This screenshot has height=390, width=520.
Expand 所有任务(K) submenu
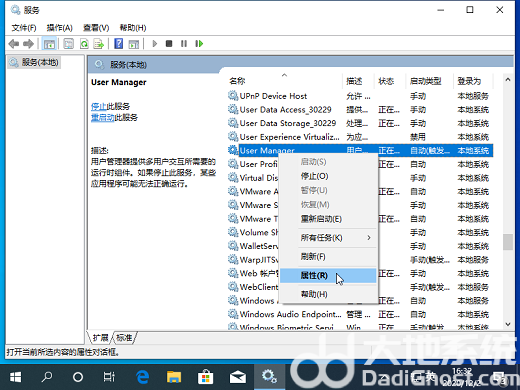[328, 238]
